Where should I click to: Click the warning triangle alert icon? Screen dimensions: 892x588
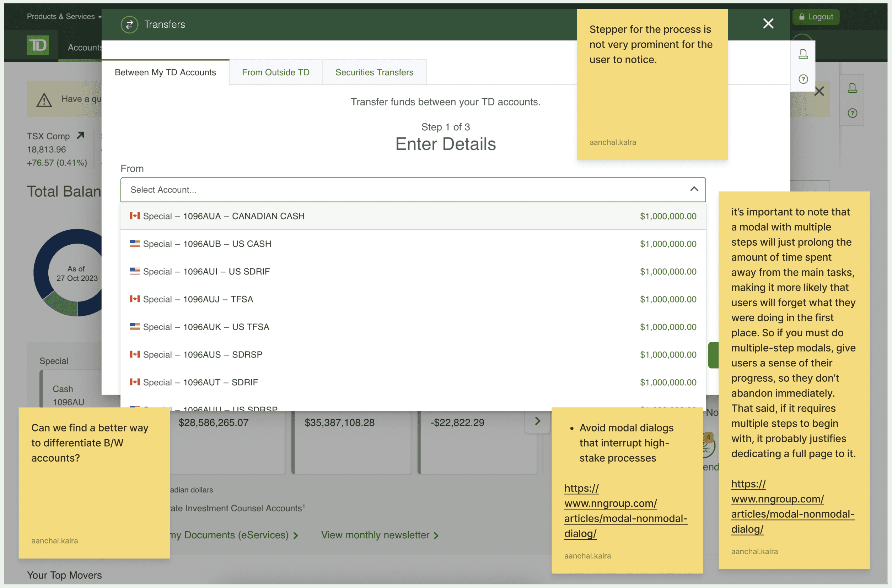[x=44, y=100]
